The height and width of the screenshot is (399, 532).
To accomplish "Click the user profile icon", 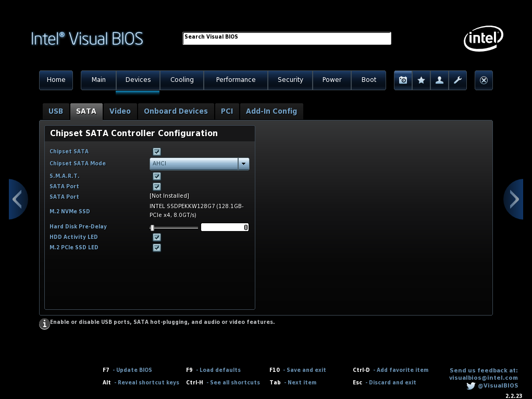I will coord(439,80).
